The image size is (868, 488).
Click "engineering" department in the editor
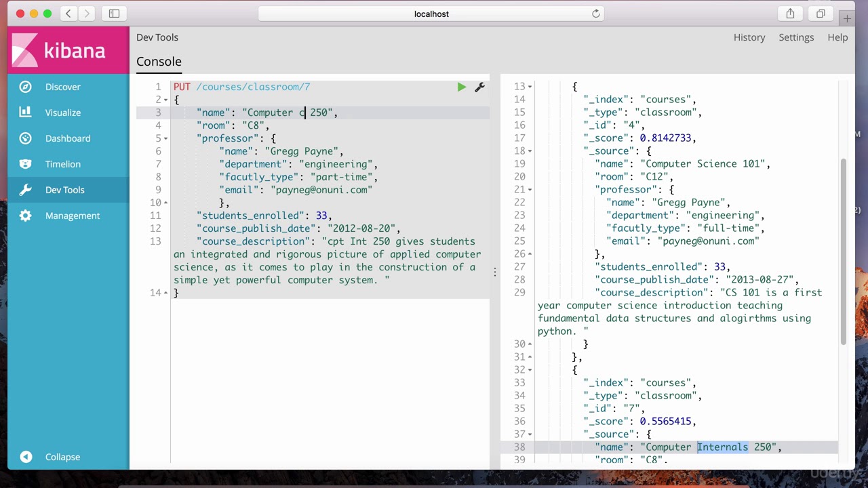click(x=335, y=164)
